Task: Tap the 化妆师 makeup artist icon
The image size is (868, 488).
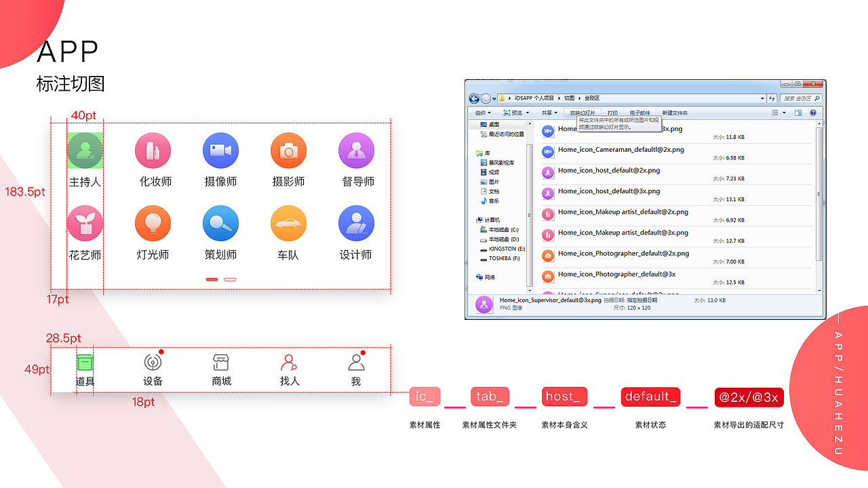Action: point(153,150)
